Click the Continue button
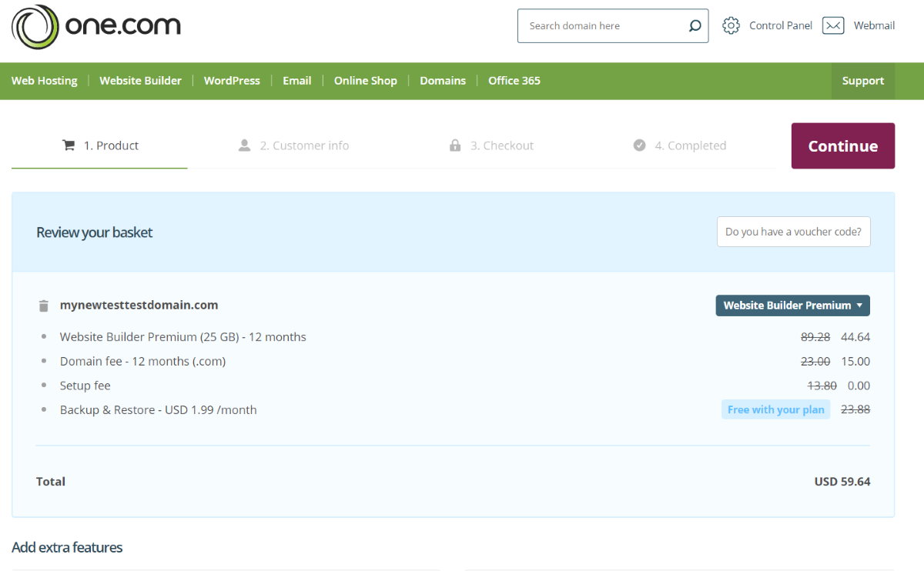 843,146
